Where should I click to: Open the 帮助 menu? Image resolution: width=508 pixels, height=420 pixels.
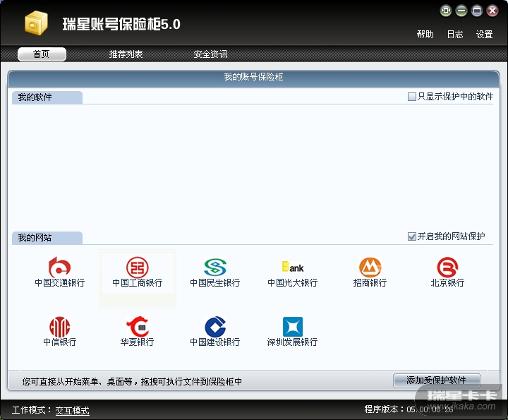(x=425, y=34)
